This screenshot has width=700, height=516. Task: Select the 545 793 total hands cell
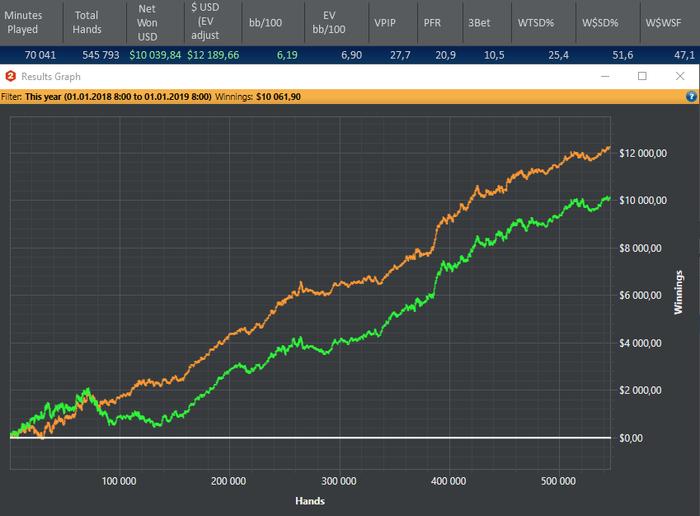(x=101, y=55)
